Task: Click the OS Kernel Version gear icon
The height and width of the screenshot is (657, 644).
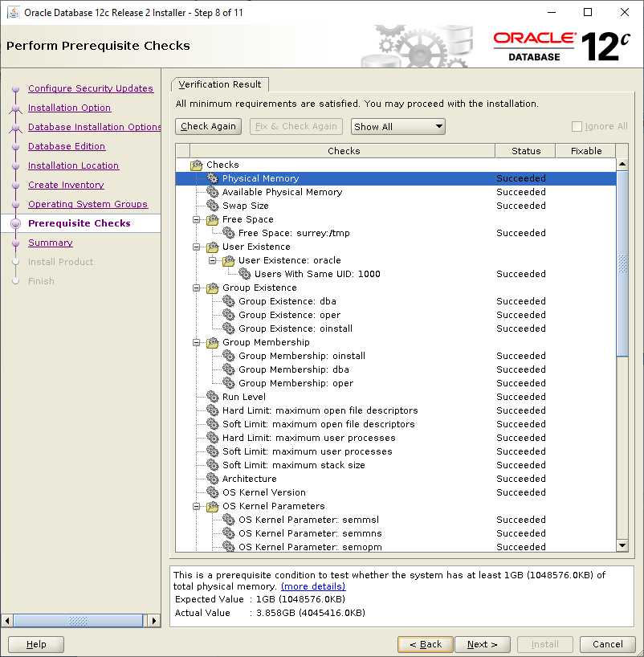Action: (x=213, y=492)
